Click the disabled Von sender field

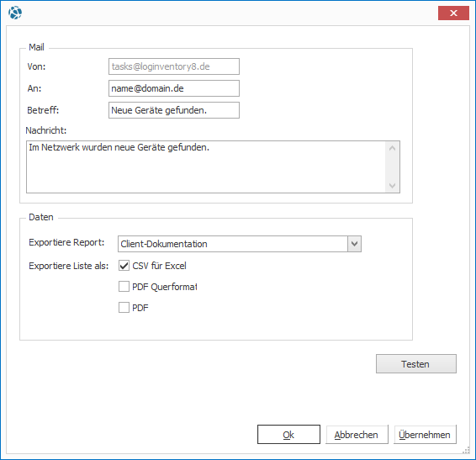174,66
